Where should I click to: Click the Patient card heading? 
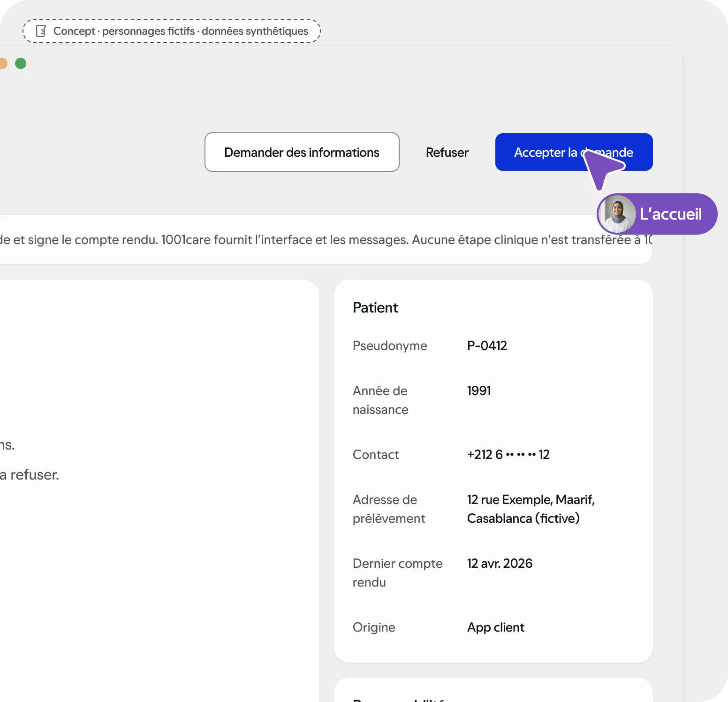tap(375, 308)
